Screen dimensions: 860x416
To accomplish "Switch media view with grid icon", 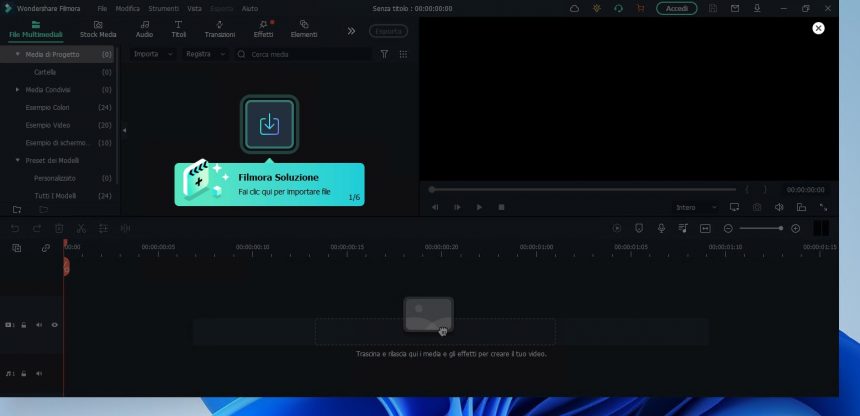I will (x=403, y=54).
